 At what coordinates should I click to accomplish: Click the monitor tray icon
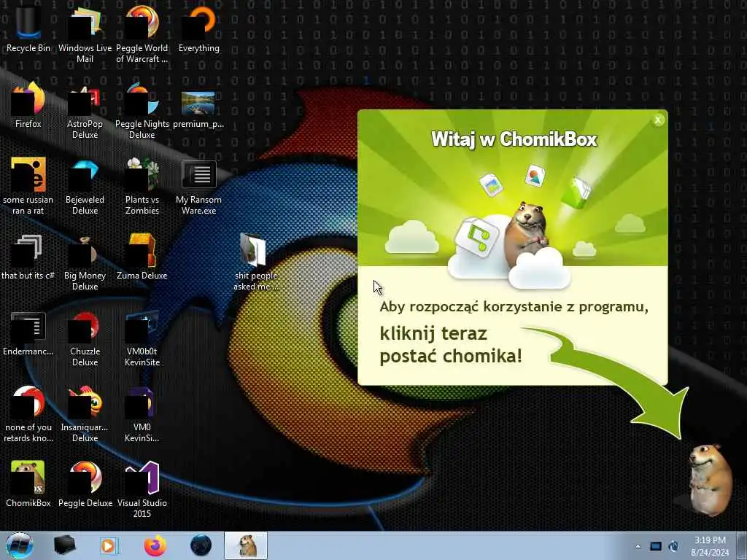(x=656, y=546)
